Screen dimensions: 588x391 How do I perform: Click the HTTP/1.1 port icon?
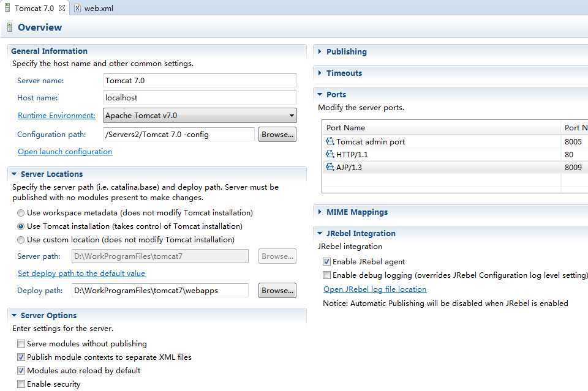(330, 155)
